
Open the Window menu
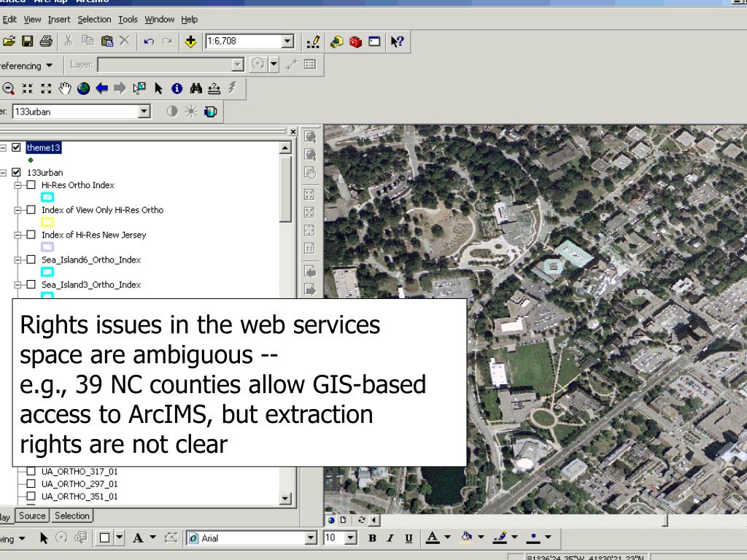[160, 20]
